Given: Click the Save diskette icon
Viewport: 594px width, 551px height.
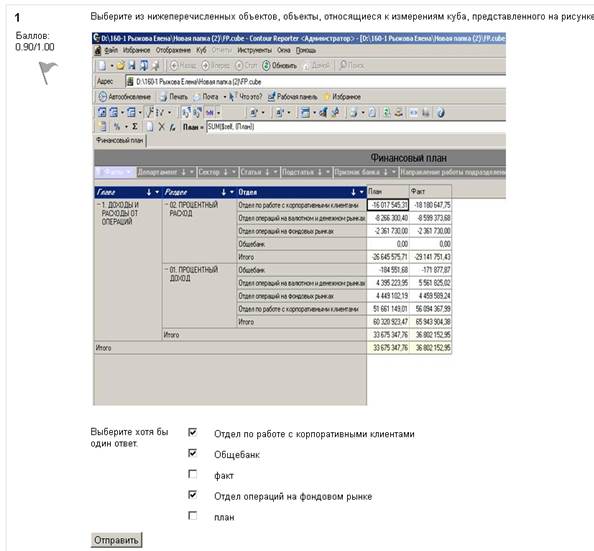Looking at the screenshot, I should [131, 66].
